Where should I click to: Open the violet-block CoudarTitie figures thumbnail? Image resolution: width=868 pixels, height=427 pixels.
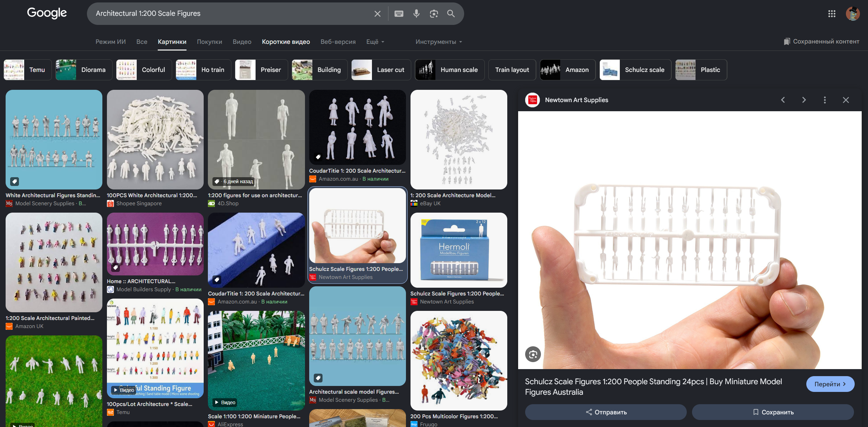click(256, 250)
